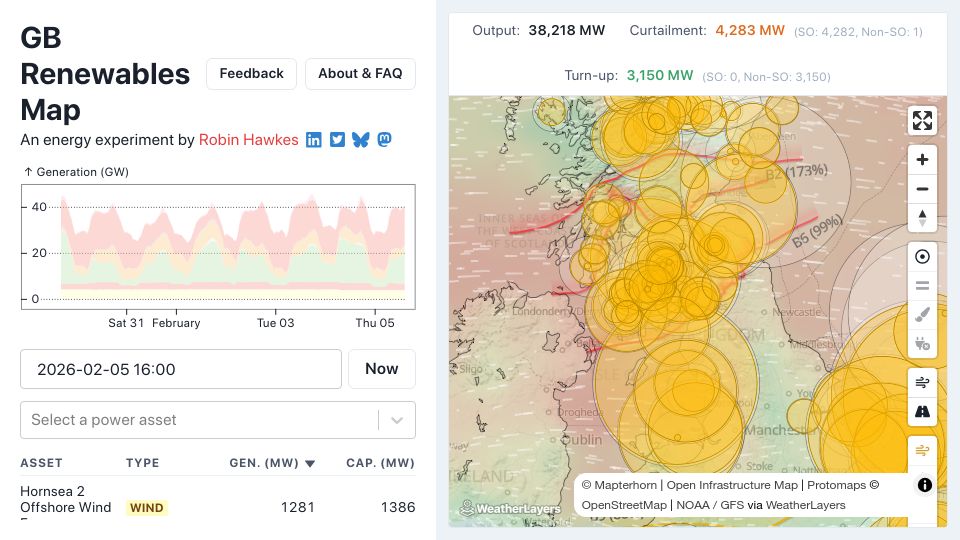Click the generation chart at Thu 05
Image resolution: width=960 pixels, height=540 pixels.
coord(375,248)
